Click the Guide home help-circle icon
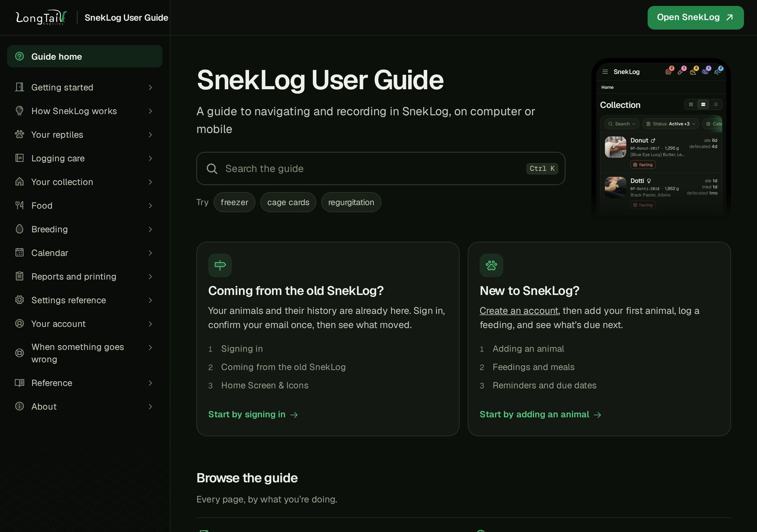757x532 pixels. click(19, 56)
